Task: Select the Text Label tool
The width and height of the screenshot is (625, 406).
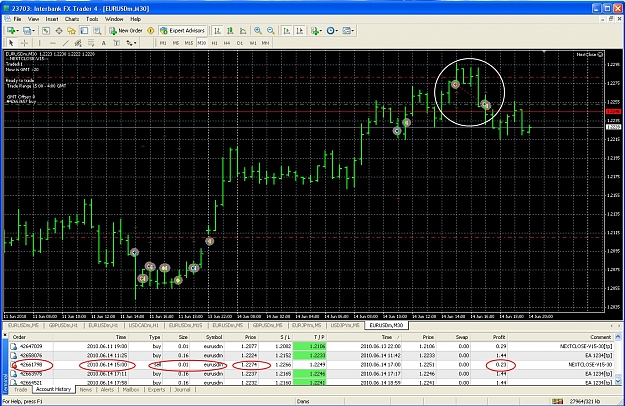Action: tap(116, 43)
